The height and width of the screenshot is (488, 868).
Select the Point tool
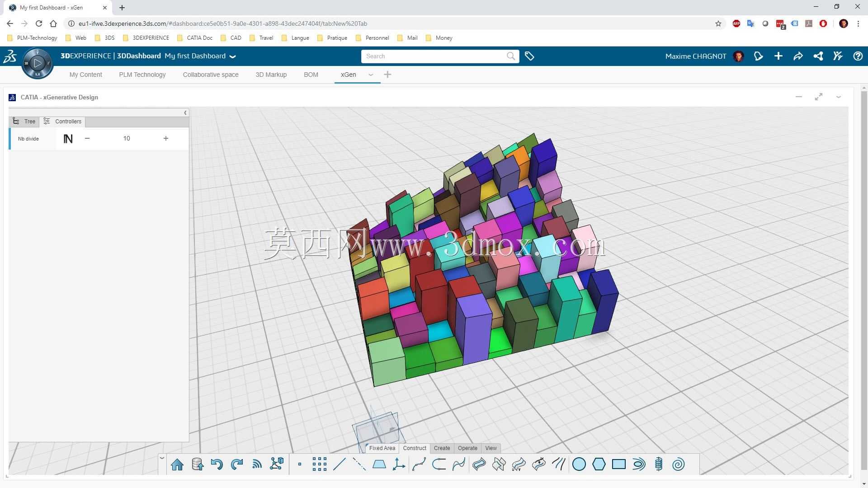299,464
